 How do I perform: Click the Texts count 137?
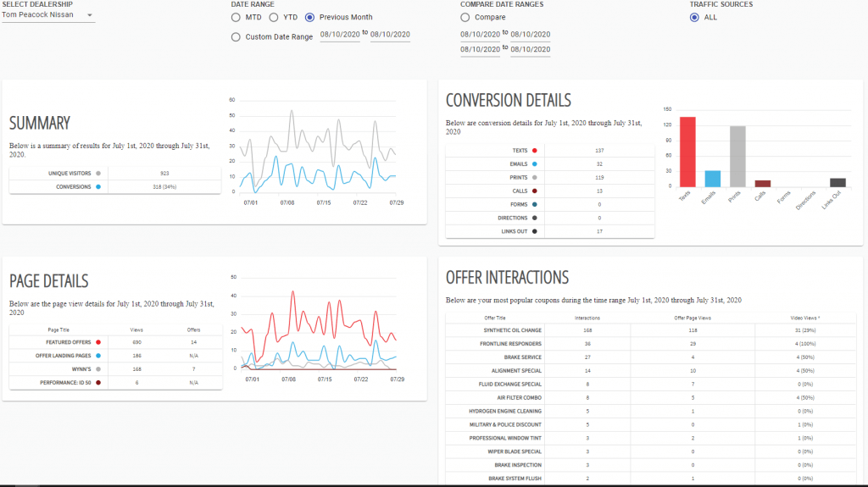(x=599, y=151)
